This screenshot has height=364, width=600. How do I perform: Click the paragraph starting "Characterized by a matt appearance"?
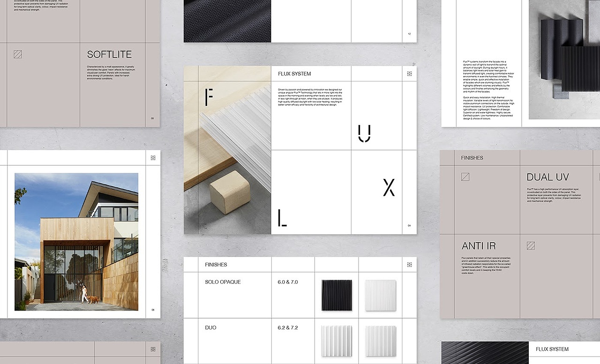[x=111, y=73]
